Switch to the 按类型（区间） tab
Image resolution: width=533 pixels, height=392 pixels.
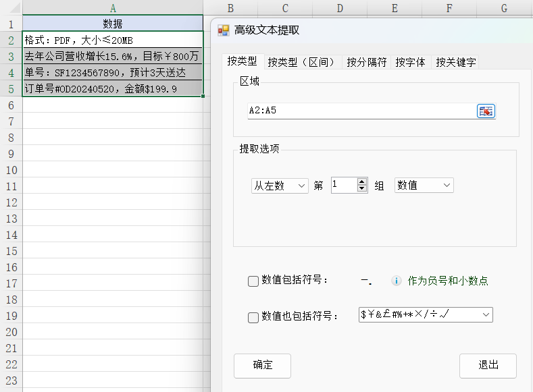tap(302, 62)
